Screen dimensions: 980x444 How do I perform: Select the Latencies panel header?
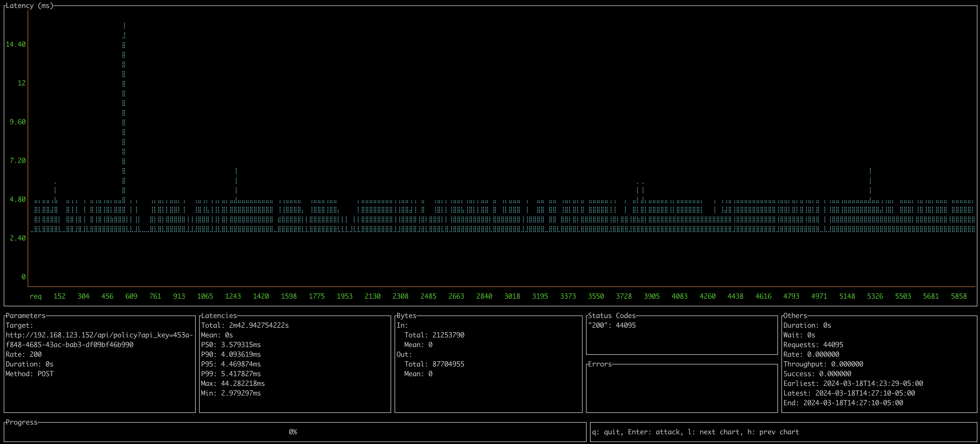coord(219,315)
